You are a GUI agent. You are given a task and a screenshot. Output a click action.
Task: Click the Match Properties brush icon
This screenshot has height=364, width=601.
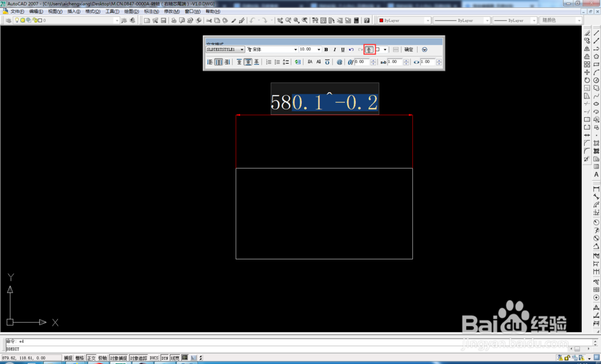233,20
